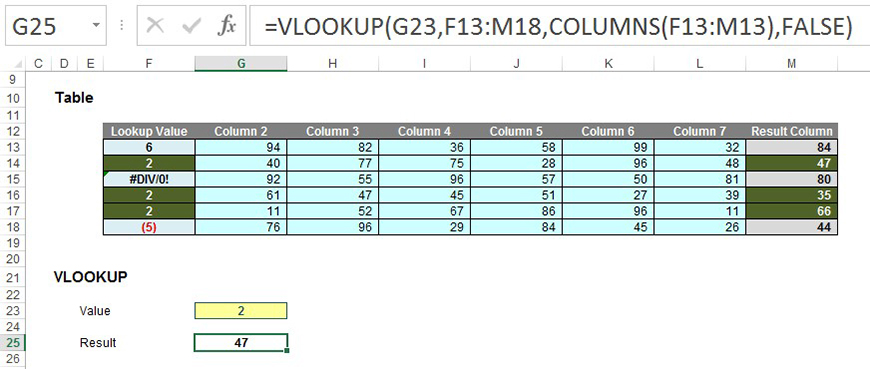The width and height of the screenshot is (870, 369).
Task: Click the yellow Value input cell containing 2
Action: click(241, 311)
